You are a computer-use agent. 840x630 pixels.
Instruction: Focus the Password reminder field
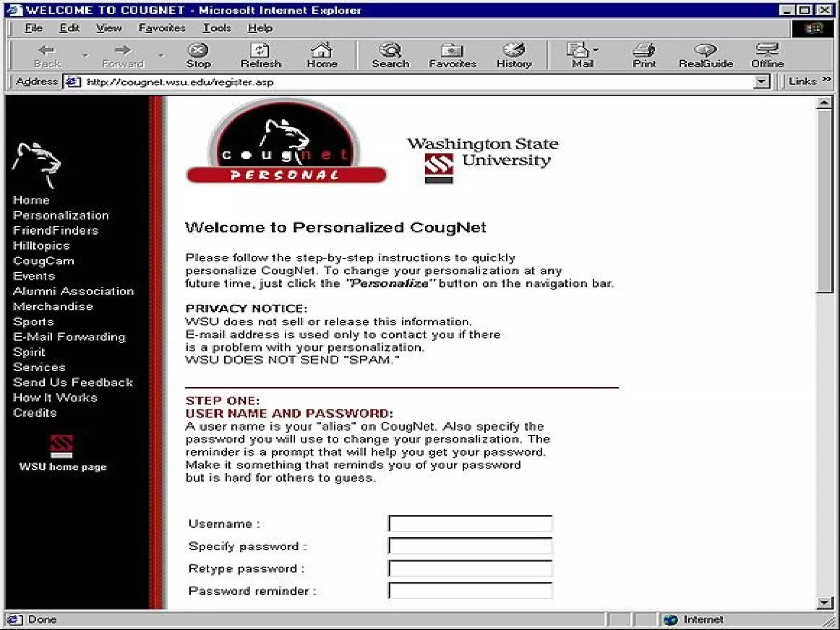click(x=470, y=591)
